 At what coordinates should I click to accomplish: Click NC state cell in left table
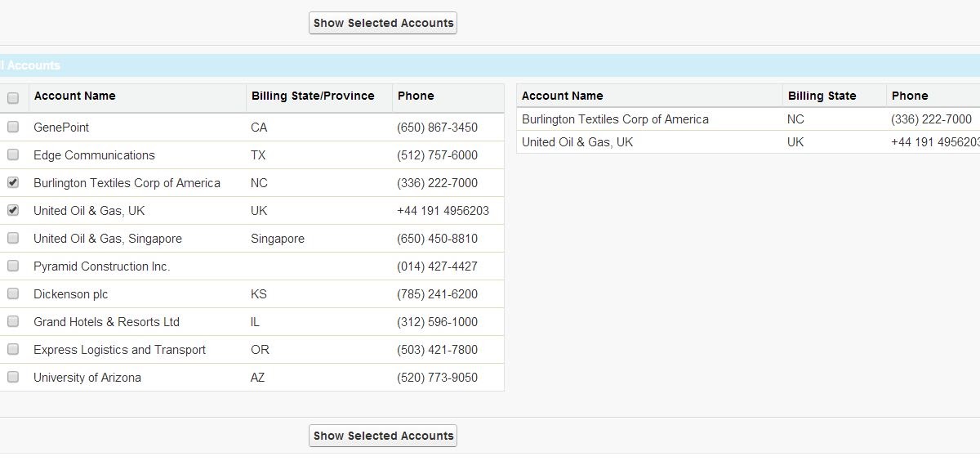(259, 183)
